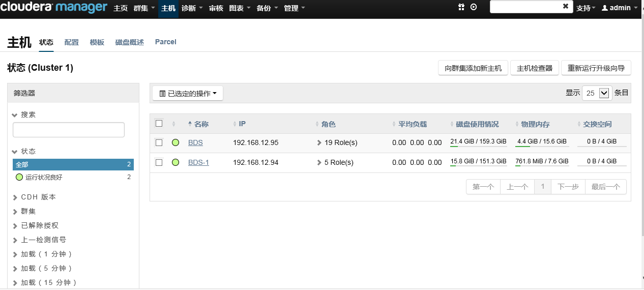Open the 已选定的操作 actions dropdown
The height and width of the screenshot is (290, 644).
click(188, 93)
